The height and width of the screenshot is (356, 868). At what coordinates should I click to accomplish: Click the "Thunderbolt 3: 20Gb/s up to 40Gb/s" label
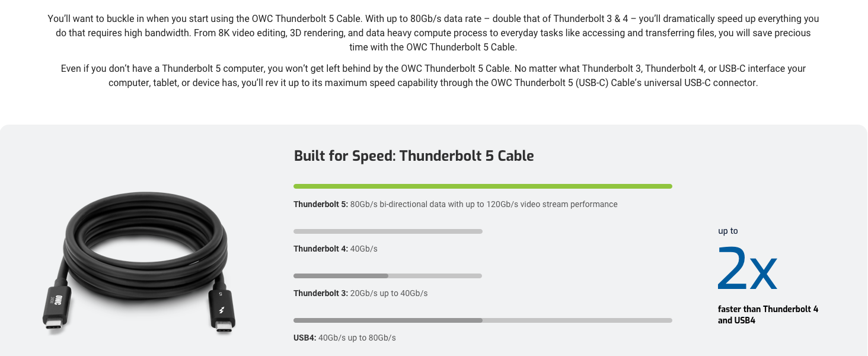click(360, 293)
